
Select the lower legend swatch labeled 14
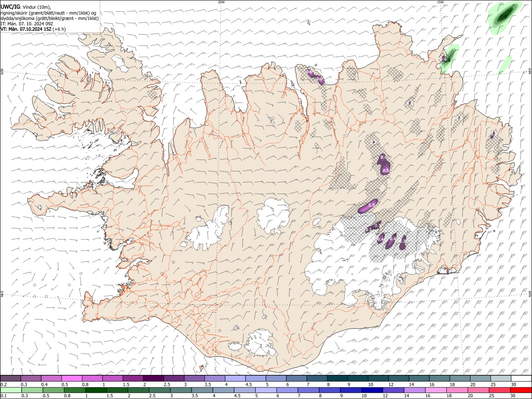point(414,390)
